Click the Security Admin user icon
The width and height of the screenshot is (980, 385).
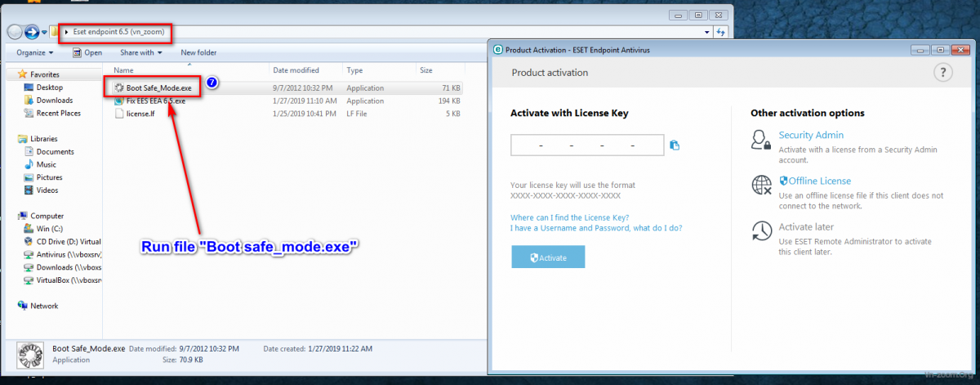tap(761, 141)
